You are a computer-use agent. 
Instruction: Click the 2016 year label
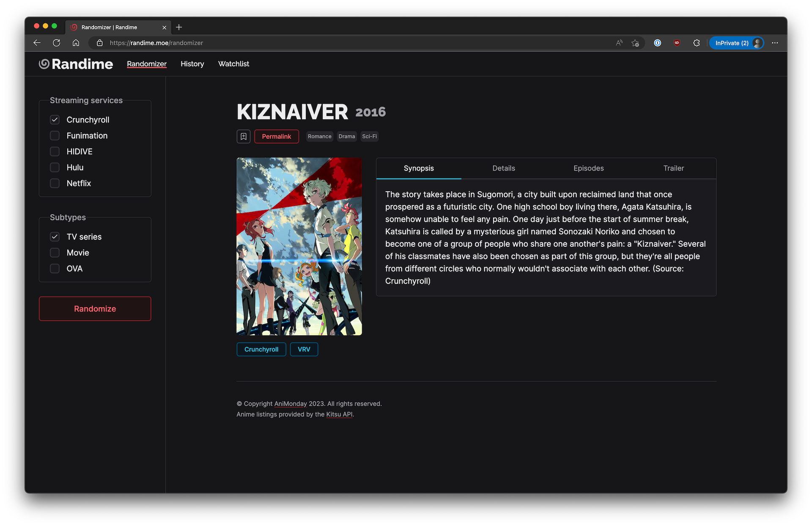370,112
